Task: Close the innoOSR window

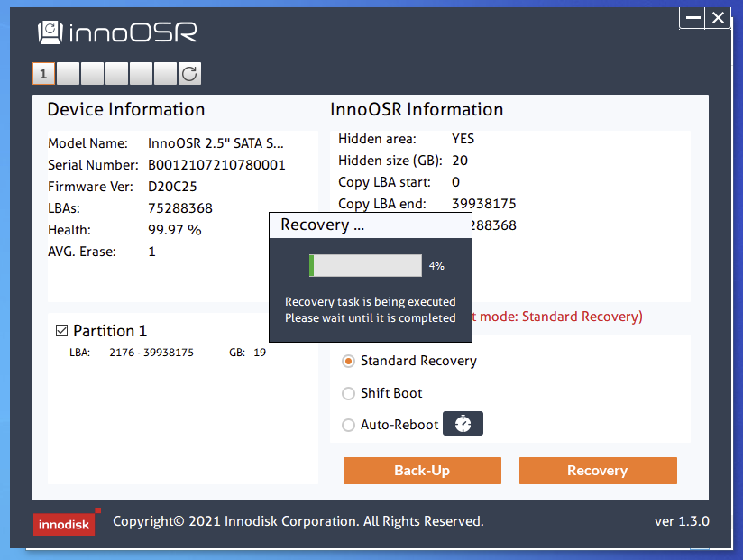Action: tap(718, 18)
